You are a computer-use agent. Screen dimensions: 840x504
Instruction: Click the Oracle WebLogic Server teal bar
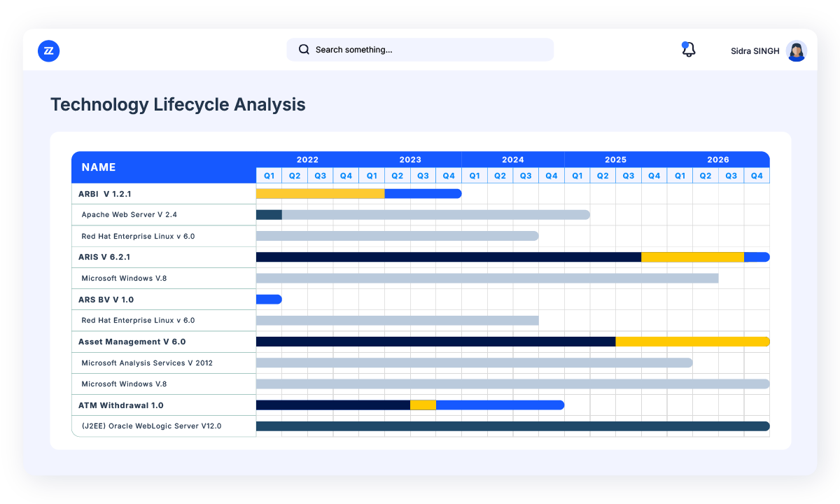[x=513, y=426]
